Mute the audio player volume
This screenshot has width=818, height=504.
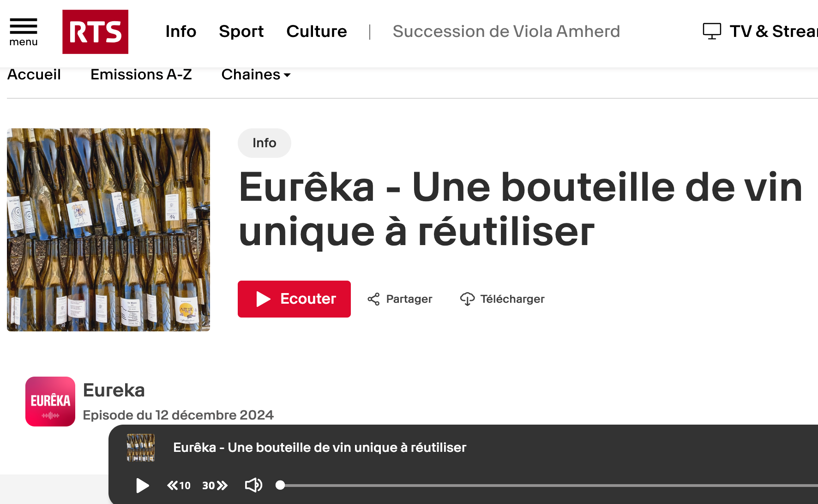(253, 485)
